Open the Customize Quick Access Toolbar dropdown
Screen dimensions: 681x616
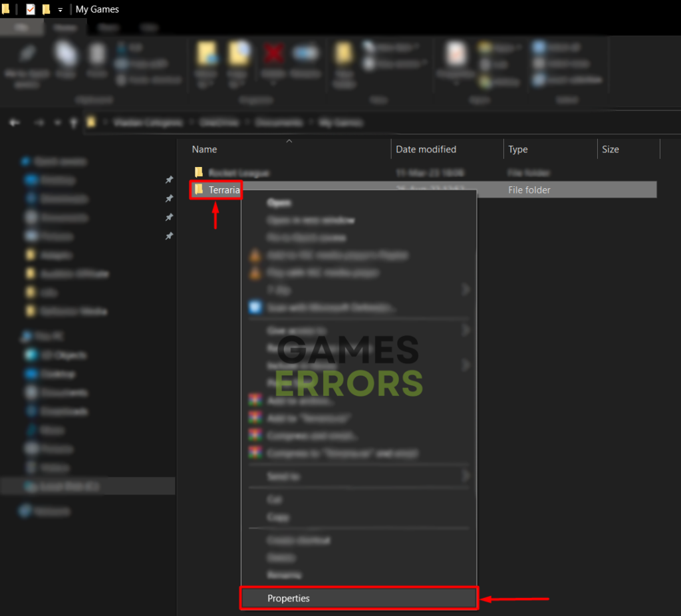click(60, 9)
